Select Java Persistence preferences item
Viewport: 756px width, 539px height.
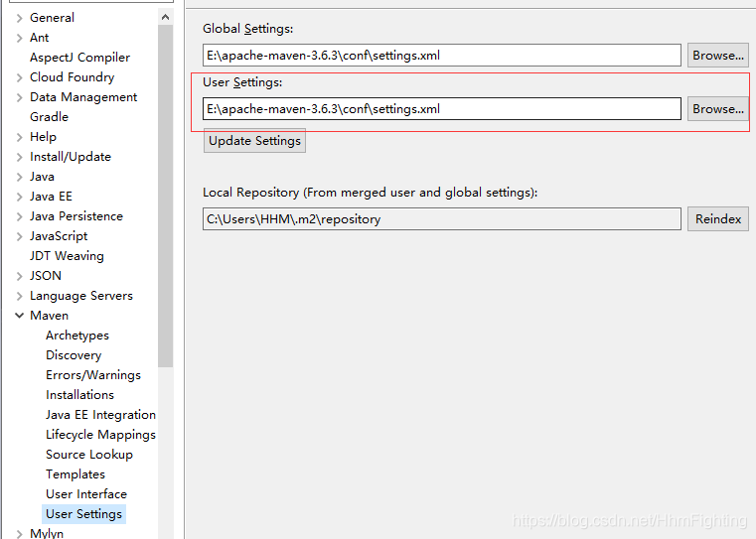point(76,215)
